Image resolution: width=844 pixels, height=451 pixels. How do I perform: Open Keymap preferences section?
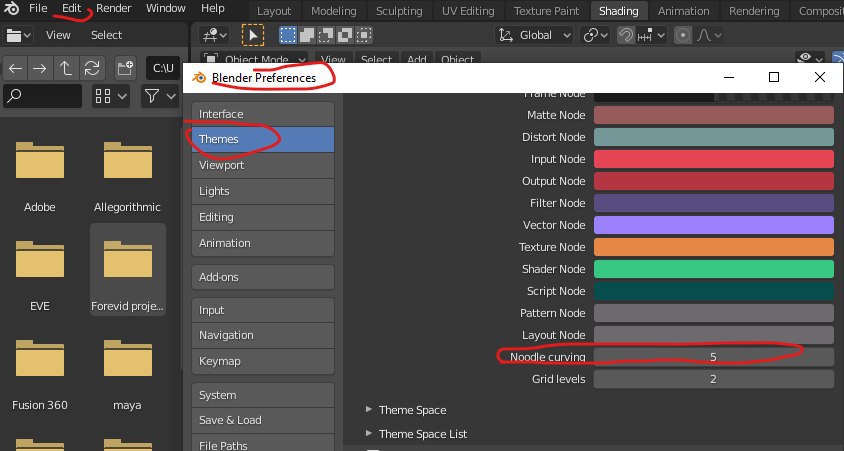[x=263, y=361]
